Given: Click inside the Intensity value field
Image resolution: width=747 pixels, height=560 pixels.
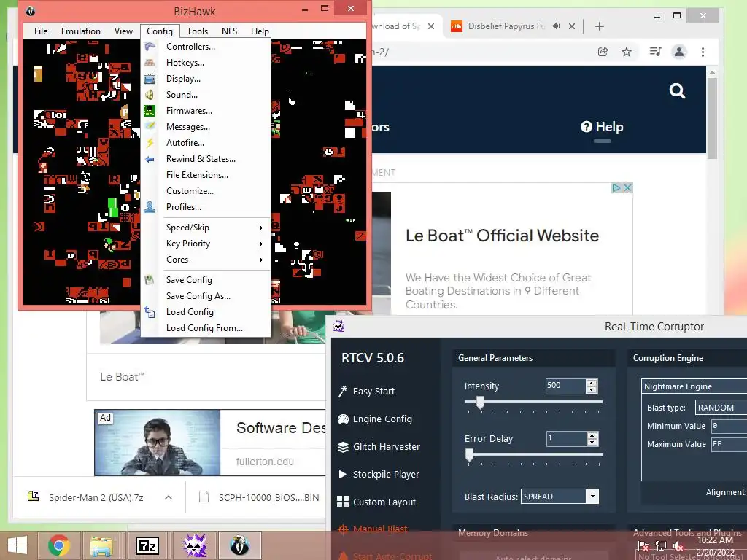Looking at the screenshot, I should pos(565,386).
